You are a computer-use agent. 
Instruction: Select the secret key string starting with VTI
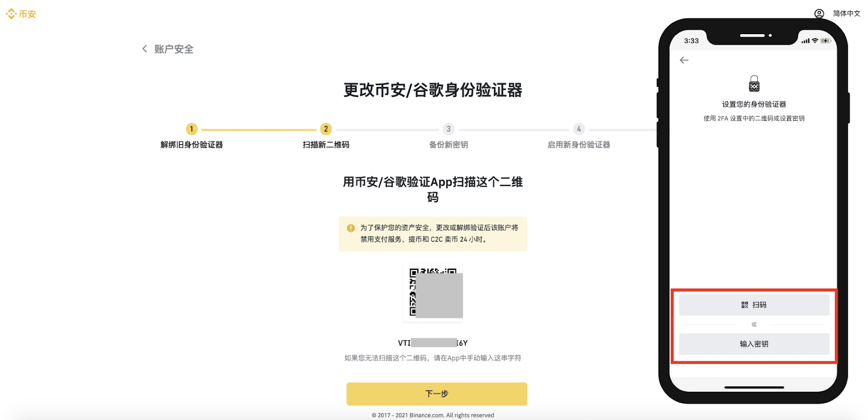coord(433,343)
